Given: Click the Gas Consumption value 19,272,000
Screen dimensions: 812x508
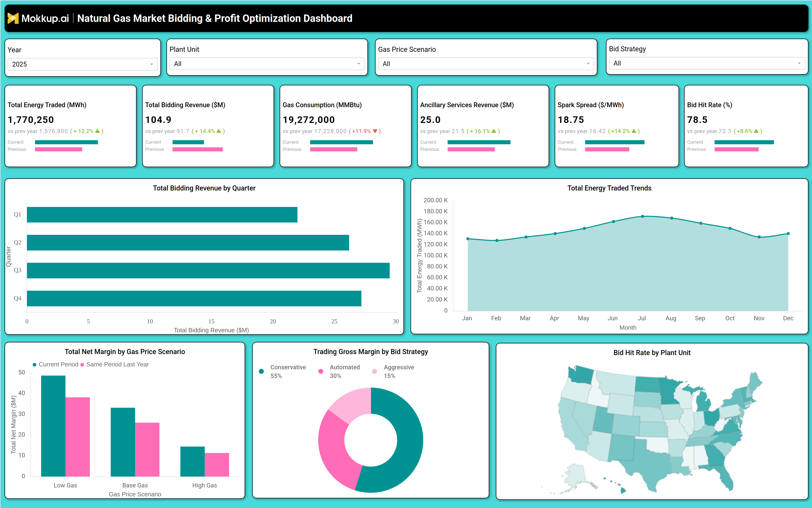Looking at the screenshot, I should point(309,120).
